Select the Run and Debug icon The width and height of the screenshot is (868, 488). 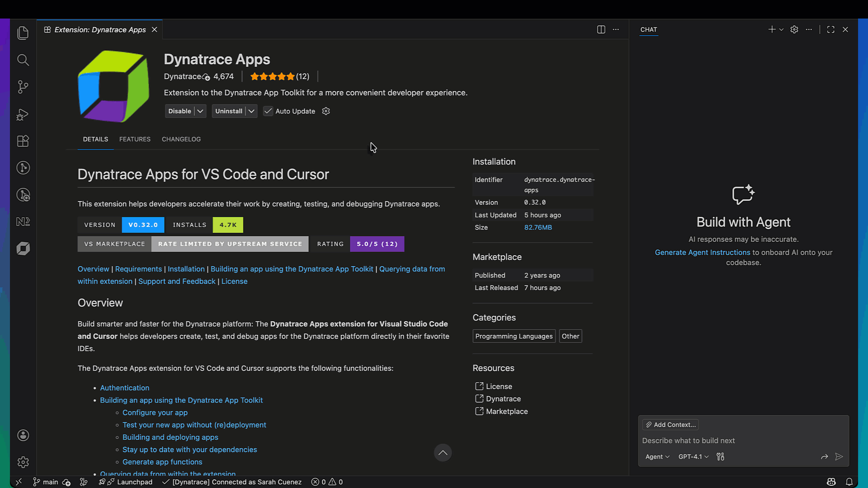(x=23, y=114)
